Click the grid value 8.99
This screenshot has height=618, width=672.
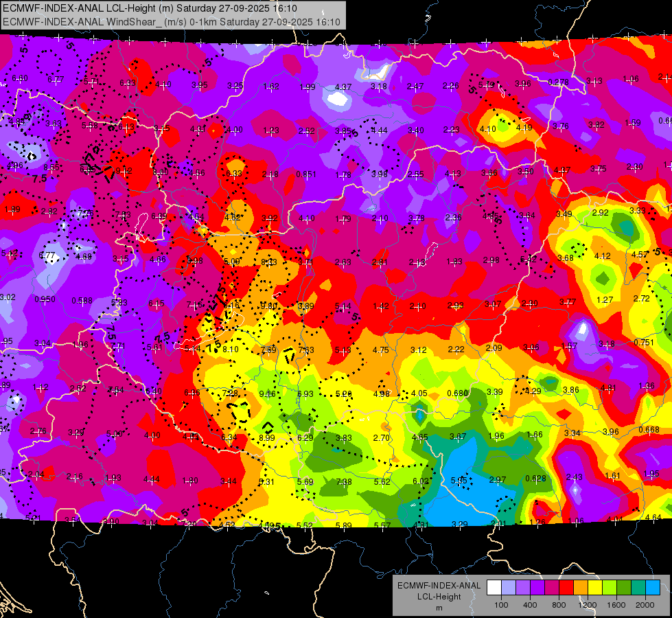(x=266, y=437)
